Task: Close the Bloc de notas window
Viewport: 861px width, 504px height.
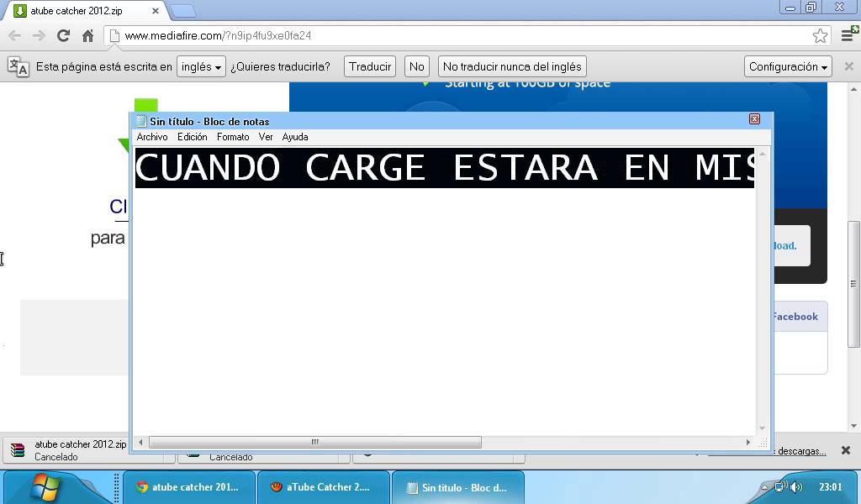Action: pyautogui.click(x=754, y=119)
